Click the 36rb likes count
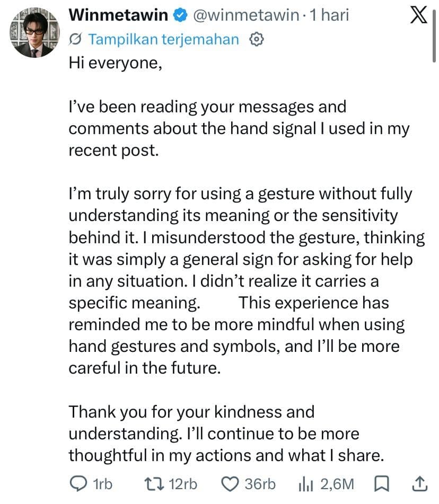The height and width of the screenshot is (504, 439). (260, 484)
